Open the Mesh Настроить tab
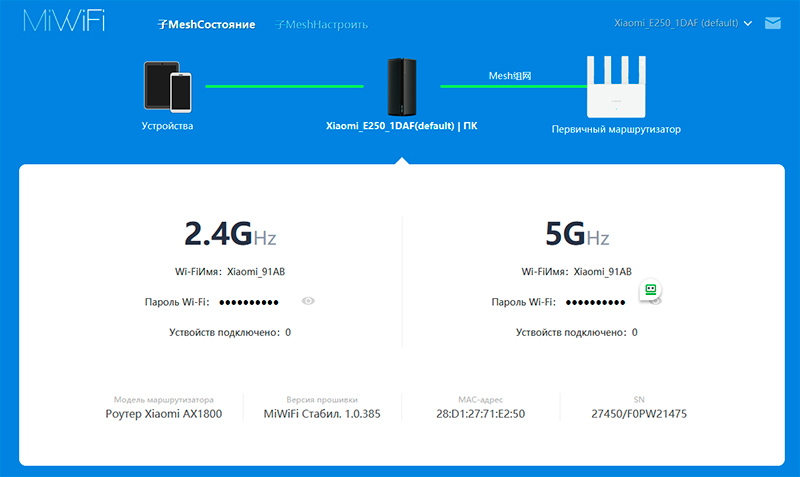The image size is (800, 477). click(x=321, y=23)
